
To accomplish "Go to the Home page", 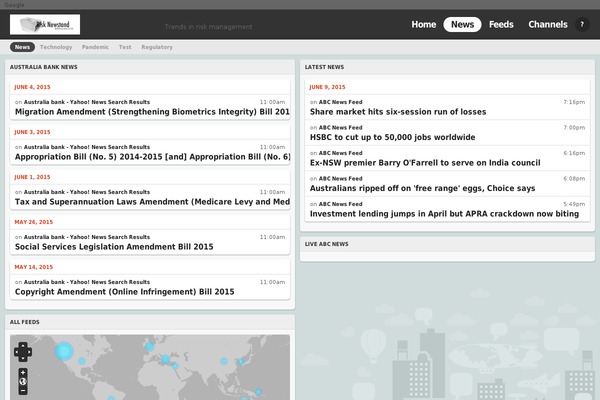I will click(x=424, y=24).
